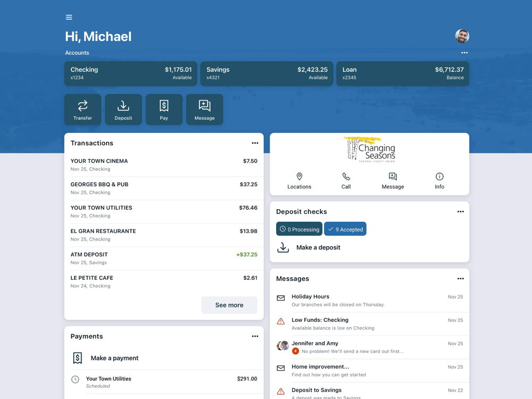Open the Loan x2345 account card
532x399 pixels.
point(403,73)
